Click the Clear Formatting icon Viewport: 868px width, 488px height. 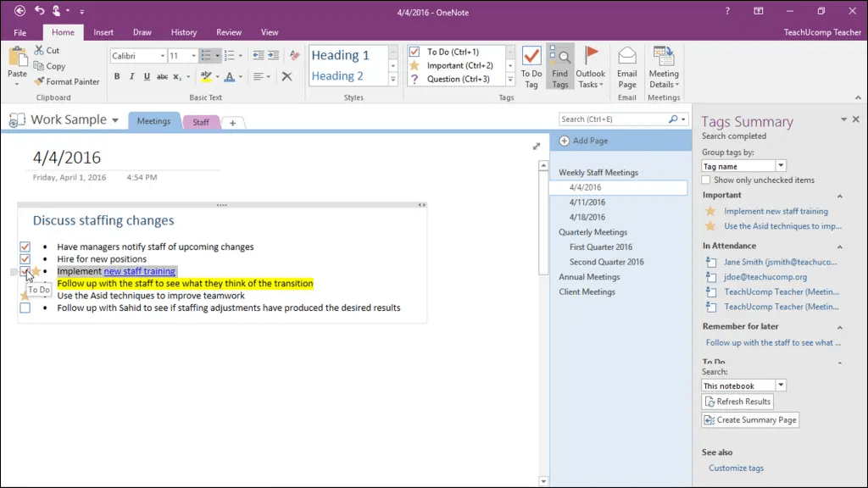coord(287,77)
